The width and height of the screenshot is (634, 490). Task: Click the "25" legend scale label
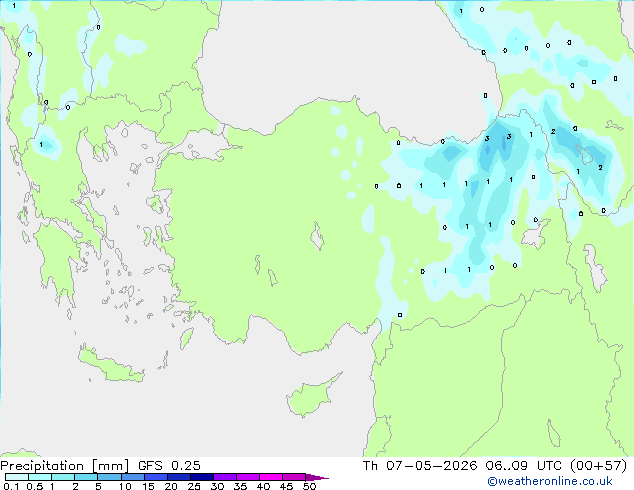(194, 486)
